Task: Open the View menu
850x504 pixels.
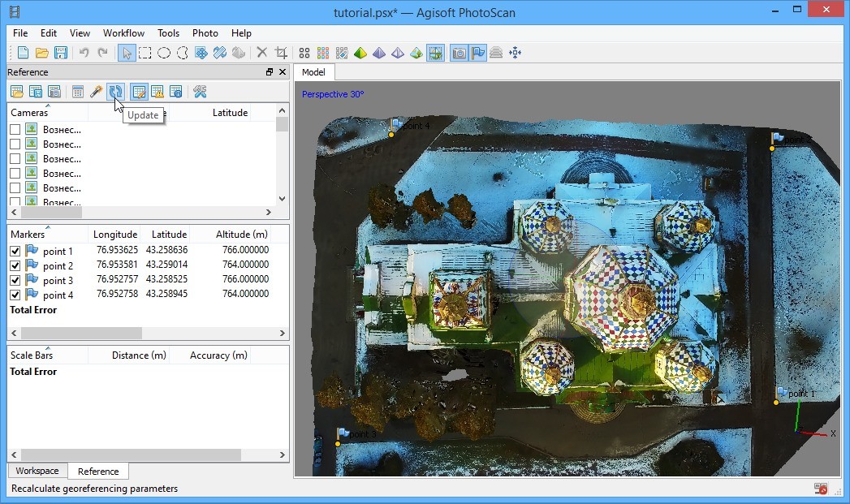Action: (x=80, y=33)
